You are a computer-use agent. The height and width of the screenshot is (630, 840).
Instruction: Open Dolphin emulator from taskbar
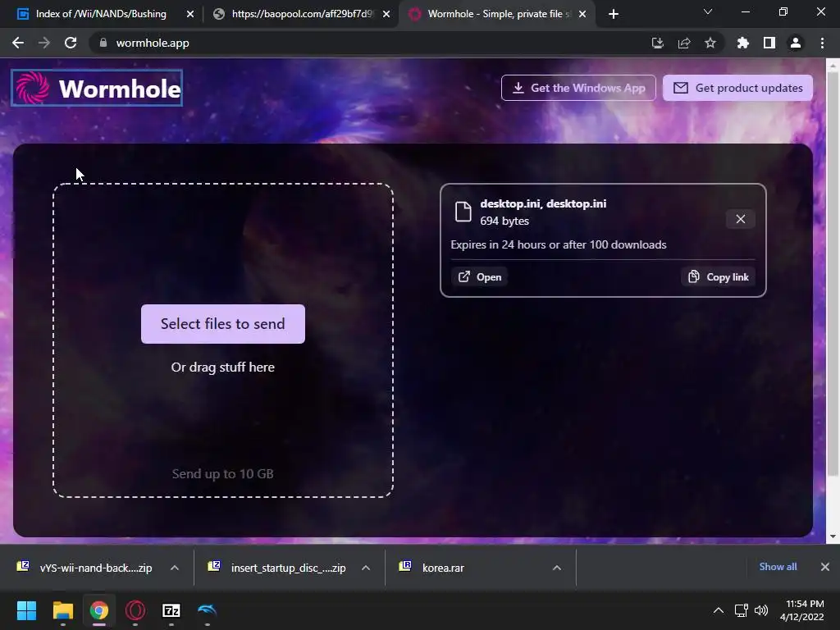click(208, 610)
